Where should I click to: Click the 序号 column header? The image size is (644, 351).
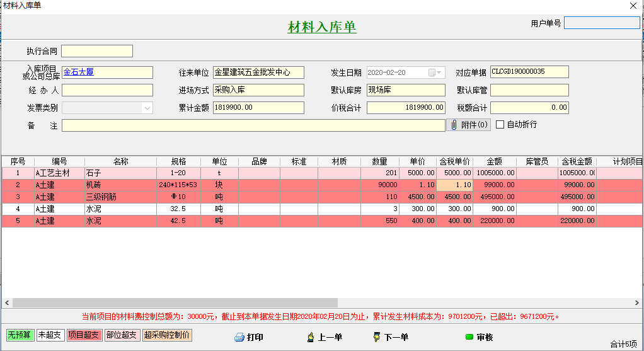point(18,162)
